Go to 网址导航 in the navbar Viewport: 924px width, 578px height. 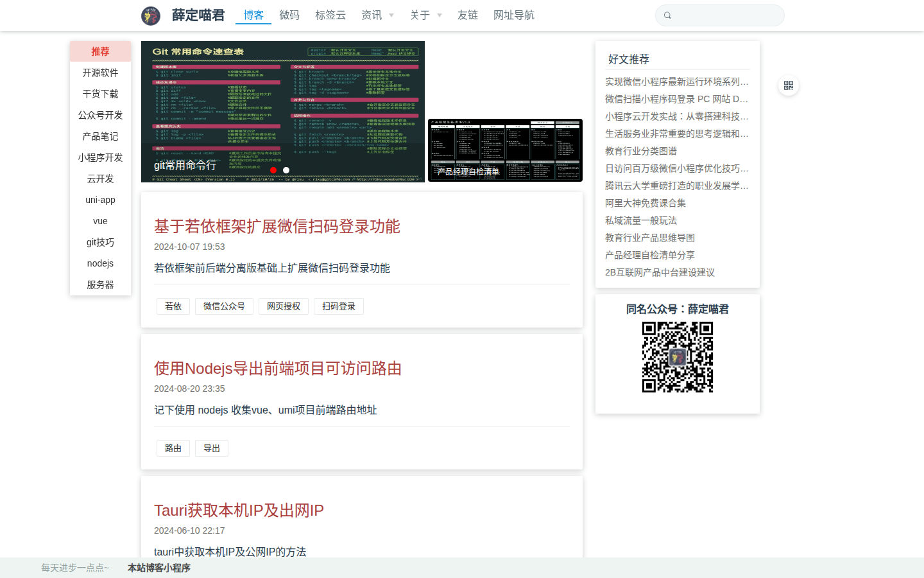click(x=514, y=15)
